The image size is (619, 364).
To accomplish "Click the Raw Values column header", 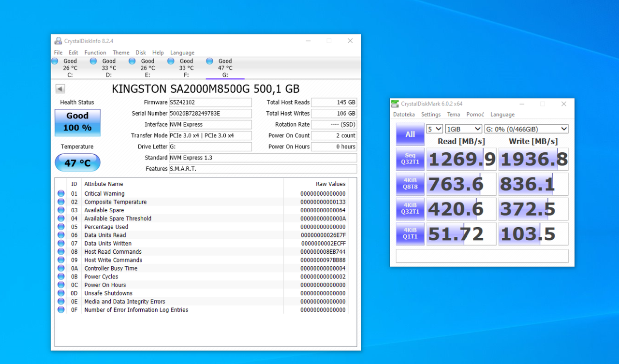I will [x=331, y=184].
